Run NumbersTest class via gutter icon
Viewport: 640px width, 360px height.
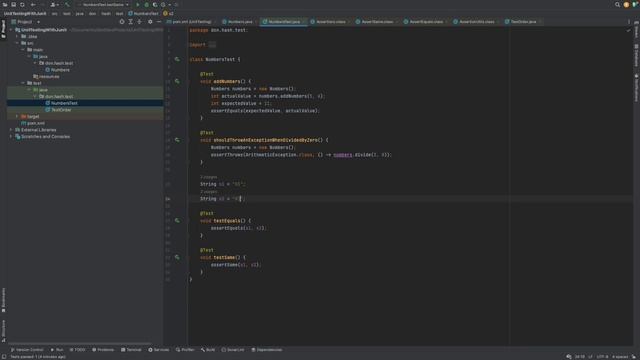pos(177,59)
